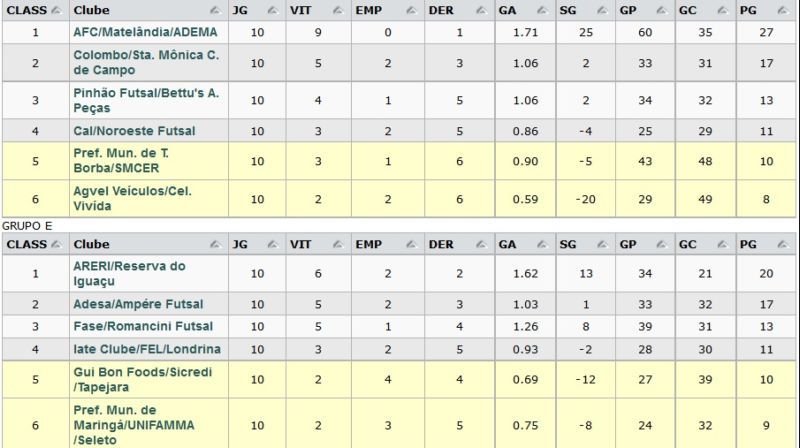
Task: Sort Grupo E table by GC arrow icon
Action: (x=722, y=244)
